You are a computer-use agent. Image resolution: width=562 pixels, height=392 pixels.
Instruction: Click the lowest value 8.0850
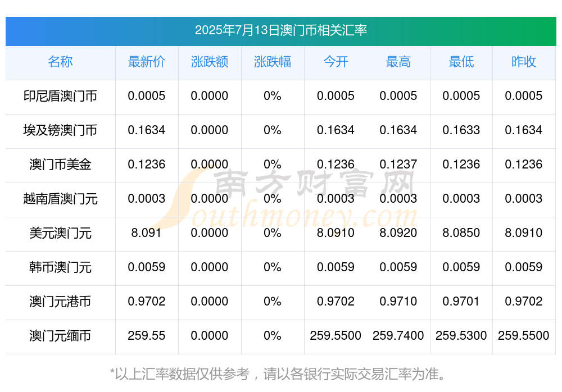pyautogui.click(x=461, y=233)
